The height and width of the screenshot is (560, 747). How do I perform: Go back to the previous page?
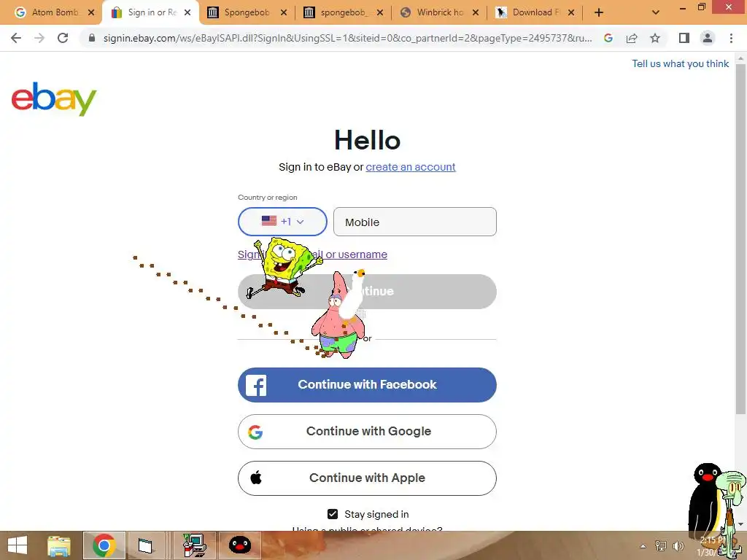pyautogui.click(x=16, y=38)
